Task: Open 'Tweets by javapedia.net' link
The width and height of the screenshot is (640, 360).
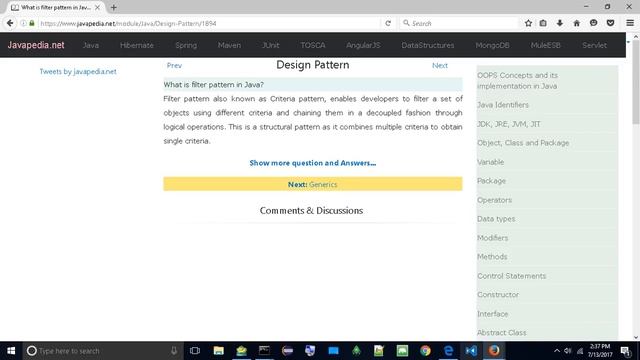Action: (x=78, y=71)
